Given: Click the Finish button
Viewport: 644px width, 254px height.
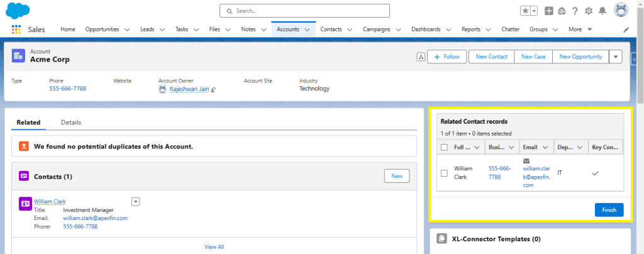Looking at the screenshot, I should coord(609,210).
